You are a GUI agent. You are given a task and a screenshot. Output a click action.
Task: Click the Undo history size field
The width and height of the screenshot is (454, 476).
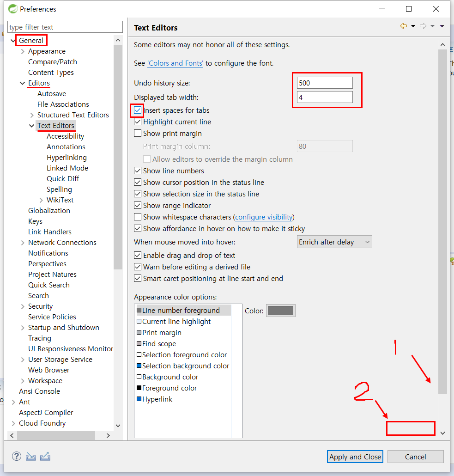pos(325,83)
